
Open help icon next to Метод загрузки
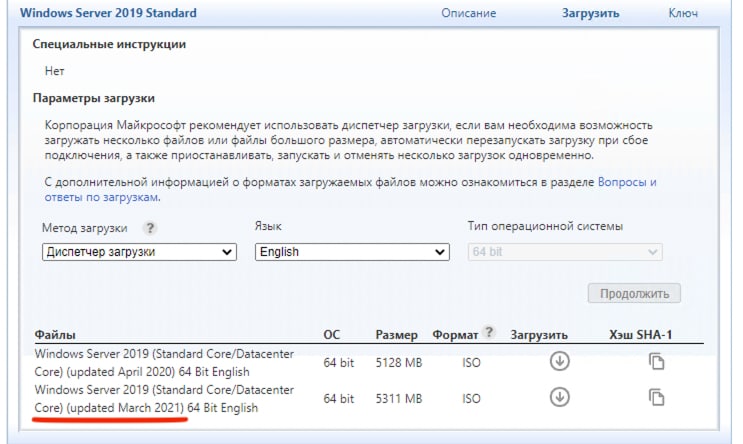[x=150, y=228]
